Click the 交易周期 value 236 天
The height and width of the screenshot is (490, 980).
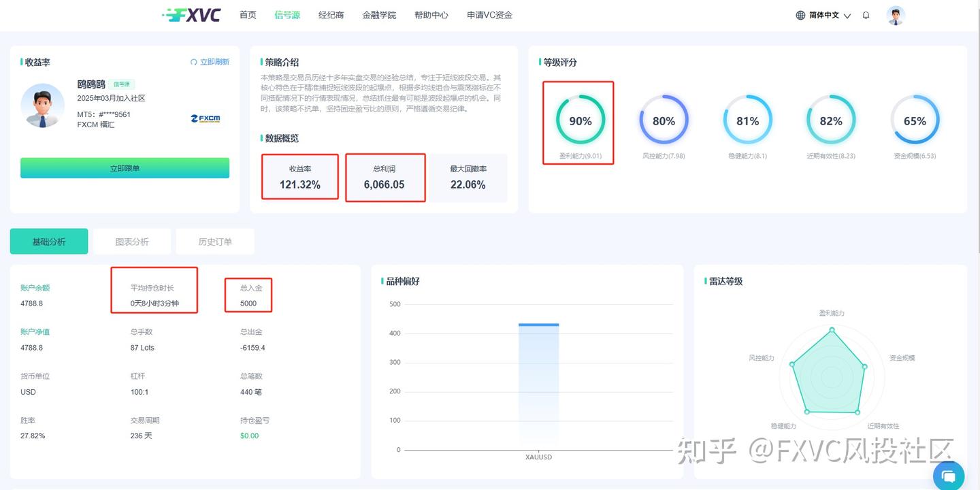[x=142, y=436]
